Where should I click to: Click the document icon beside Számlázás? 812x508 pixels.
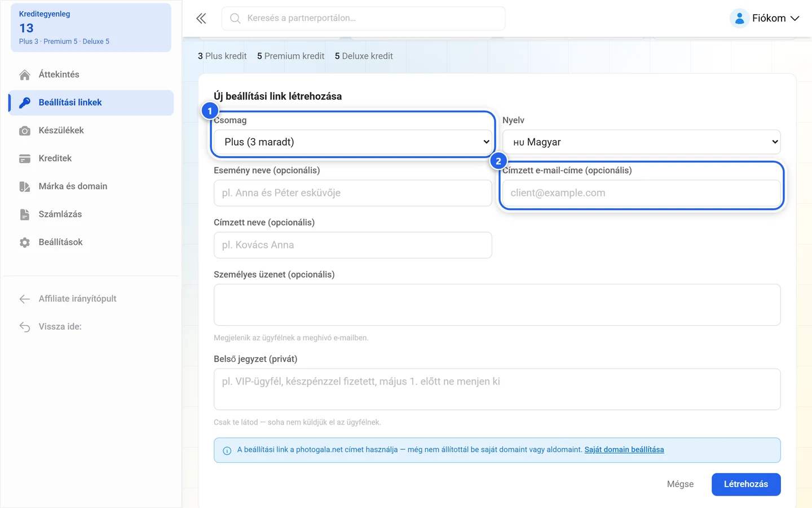tap(25, 214)
